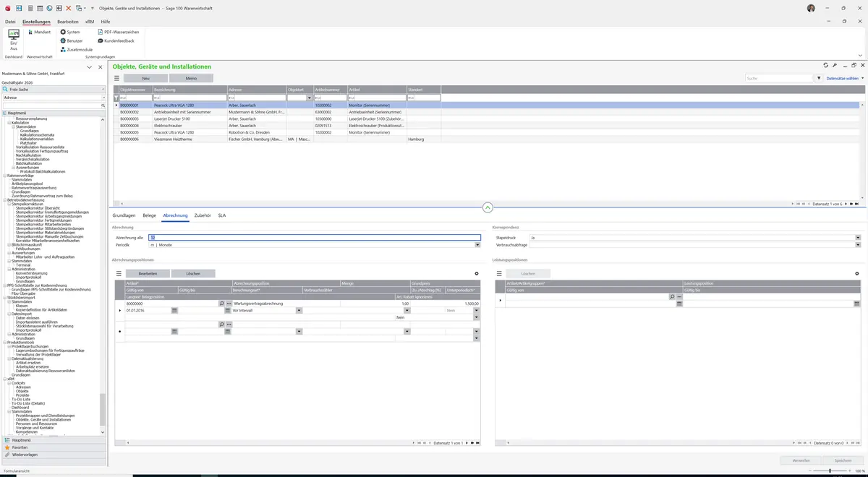Click the Speichern button
The image size is (868, 477).
(843, 460)
